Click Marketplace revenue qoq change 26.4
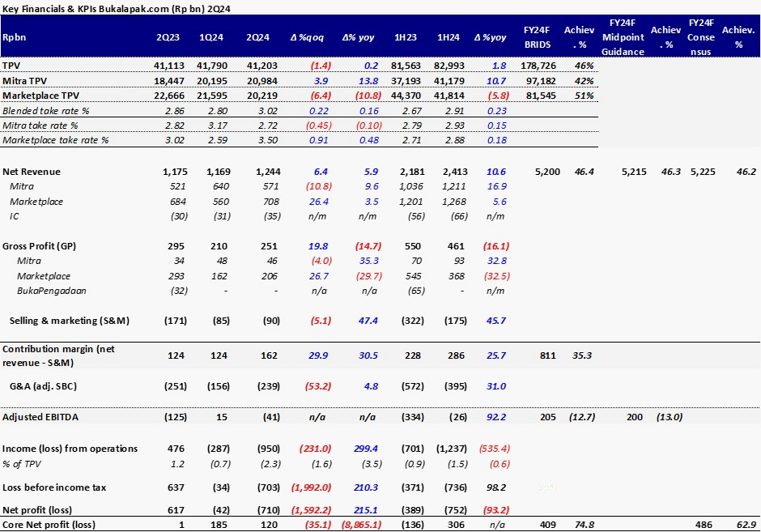 pyautogui.click(x=319, y=202)
